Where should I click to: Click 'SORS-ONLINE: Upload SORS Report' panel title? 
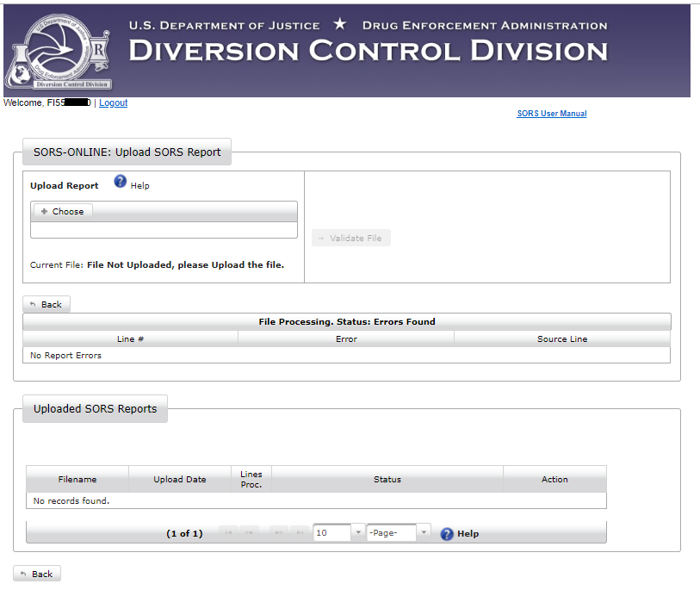pyautogui.click(x=127, y=152)
